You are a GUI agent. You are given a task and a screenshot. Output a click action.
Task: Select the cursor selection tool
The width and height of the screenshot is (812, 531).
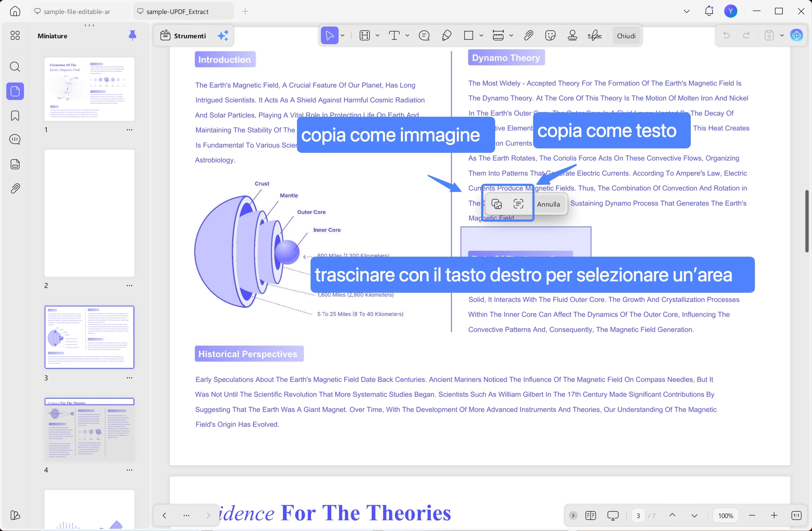point(329,35)
